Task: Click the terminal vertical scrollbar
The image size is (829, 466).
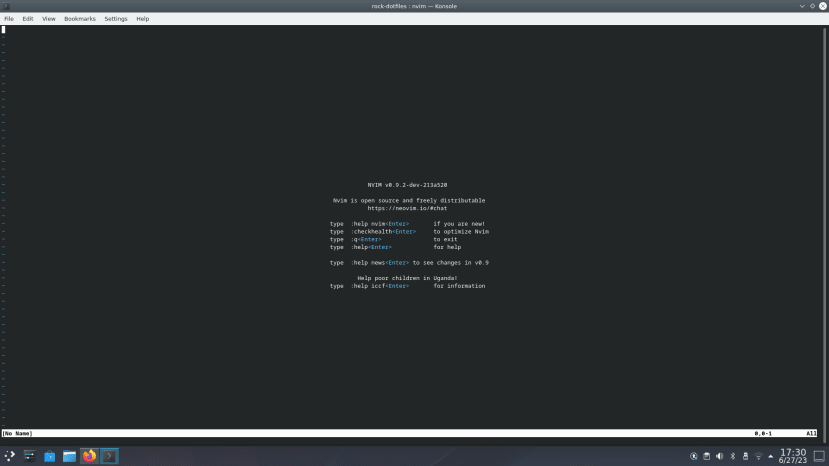Action: tap(824, 235)
